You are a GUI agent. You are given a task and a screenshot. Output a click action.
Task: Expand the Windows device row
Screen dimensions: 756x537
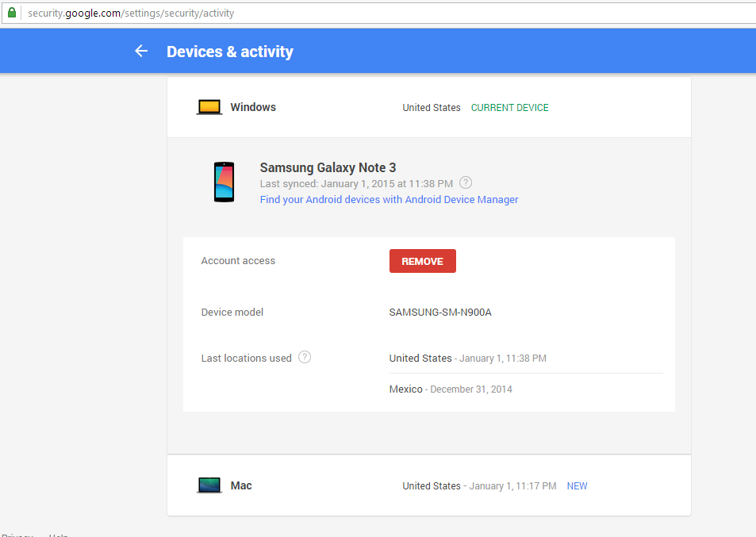click(x=429, y=107)
